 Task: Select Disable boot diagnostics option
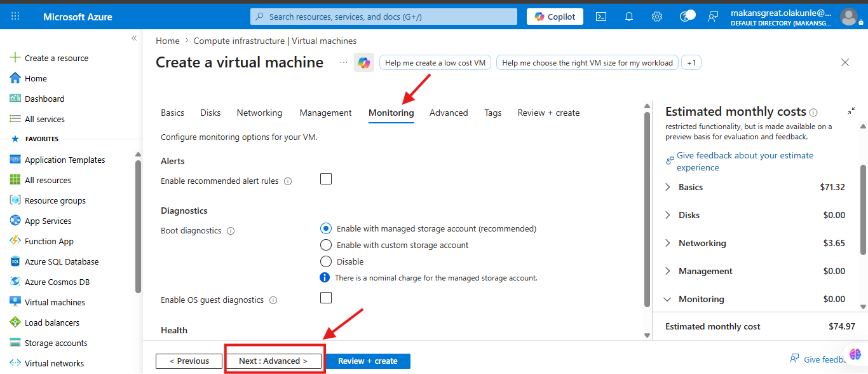(326, 261)
